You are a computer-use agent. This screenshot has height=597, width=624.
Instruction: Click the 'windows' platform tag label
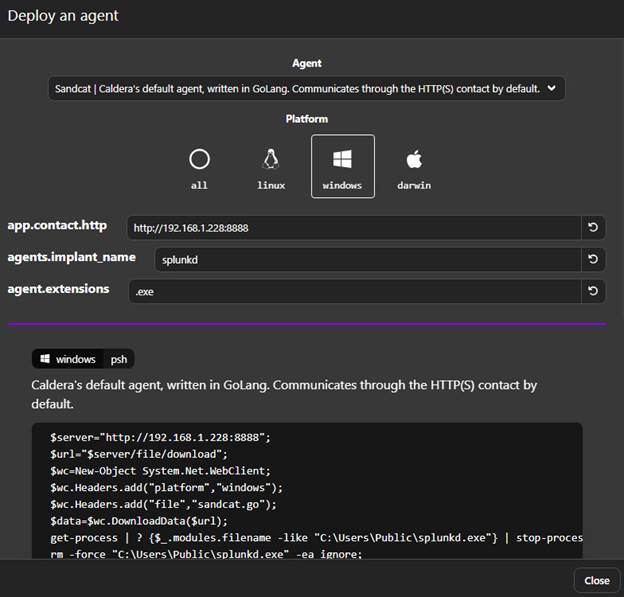76,359
